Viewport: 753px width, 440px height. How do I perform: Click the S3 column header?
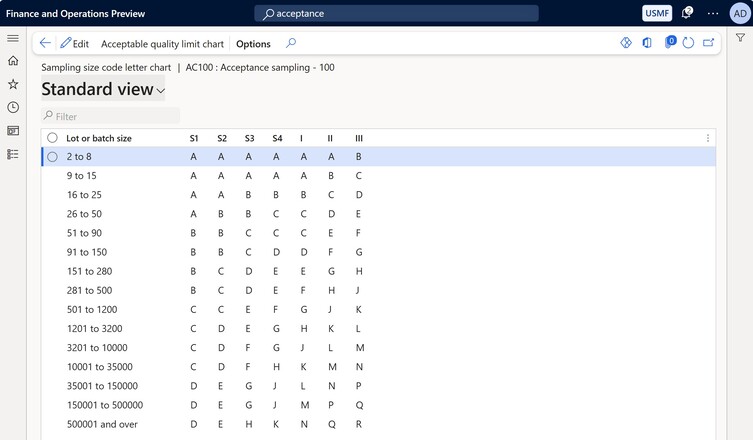pyautogui.click(x=249, y=138)
